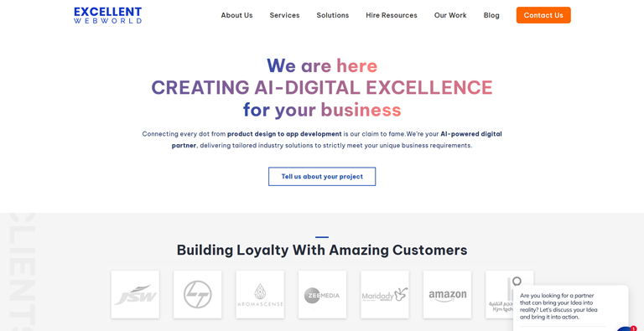
Task: Click the chat popup message about your idea
Action: 558,307
